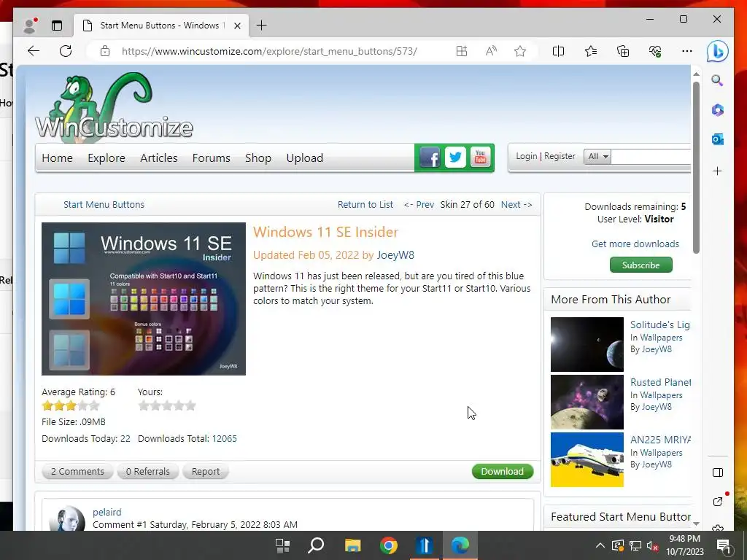The image size is (747, 560).
Task: Open Outlook sidebar icon
Action: 718,139
